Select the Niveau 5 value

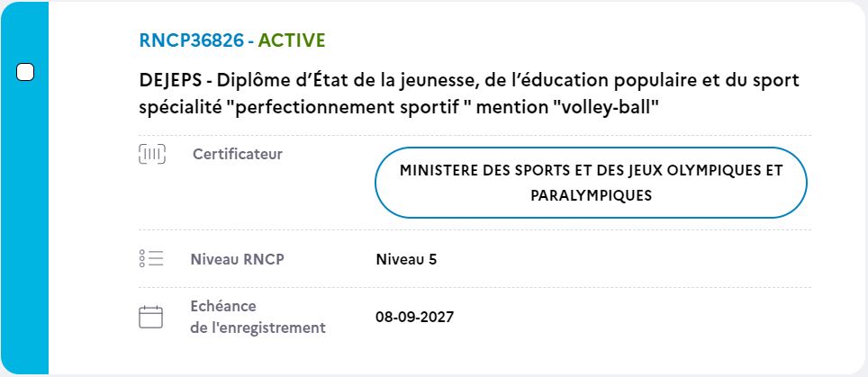[x=406, y=259]
